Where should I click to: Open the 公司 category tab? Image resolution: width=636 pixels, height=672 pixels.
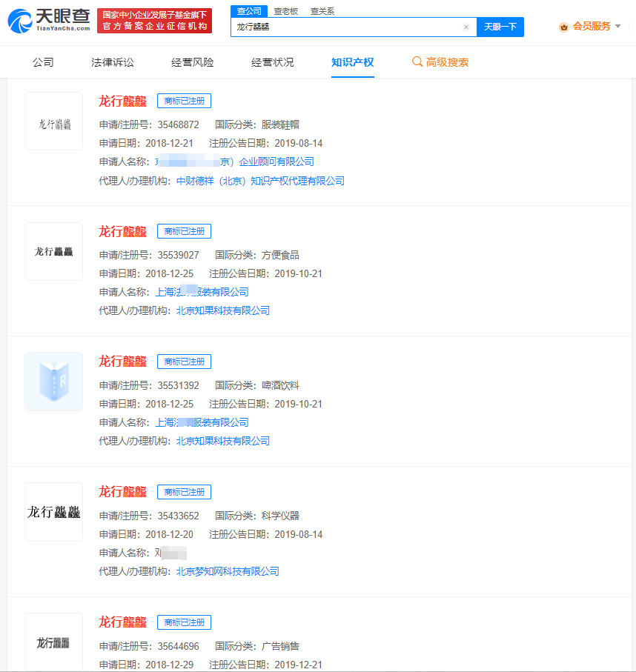click(43, 62)
